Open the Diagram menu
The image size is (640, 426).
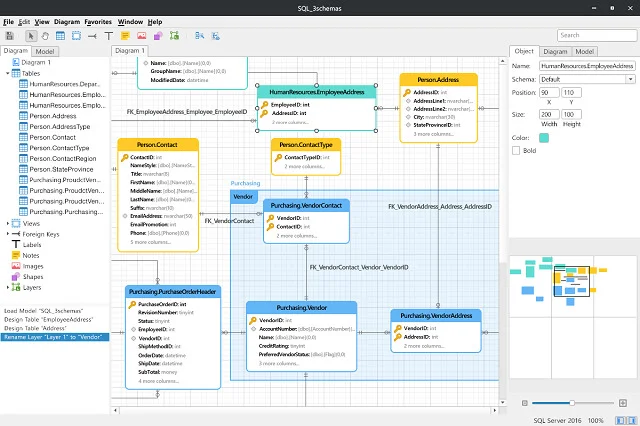point(67,22)
